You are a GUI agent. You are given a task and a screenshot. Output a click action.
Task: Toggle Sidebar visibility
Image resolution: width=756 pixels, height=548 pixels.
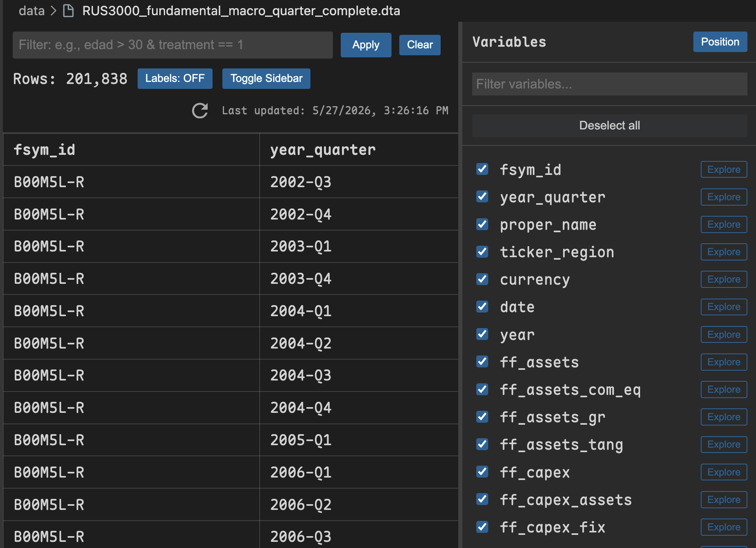coord(266,79)
